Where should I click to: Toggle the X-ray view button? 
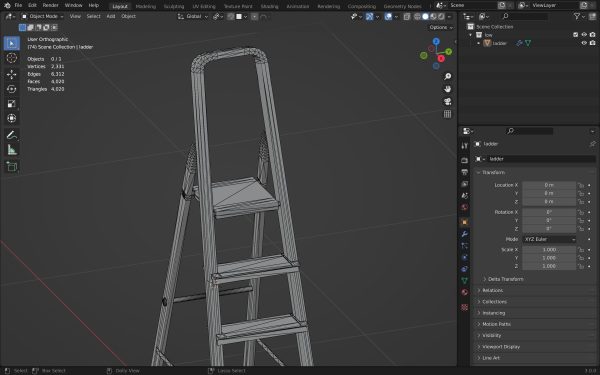pos(407,16)
